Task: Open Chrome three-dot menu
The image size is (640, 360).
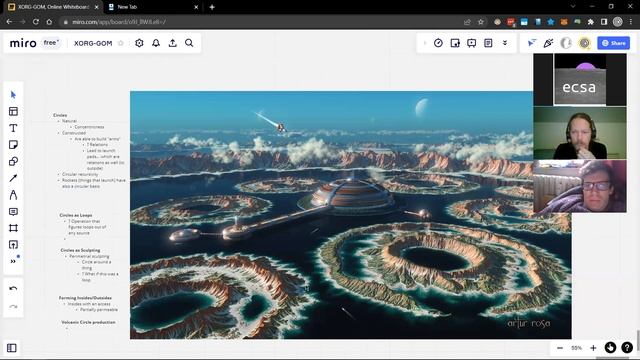Action: (631, 22)
